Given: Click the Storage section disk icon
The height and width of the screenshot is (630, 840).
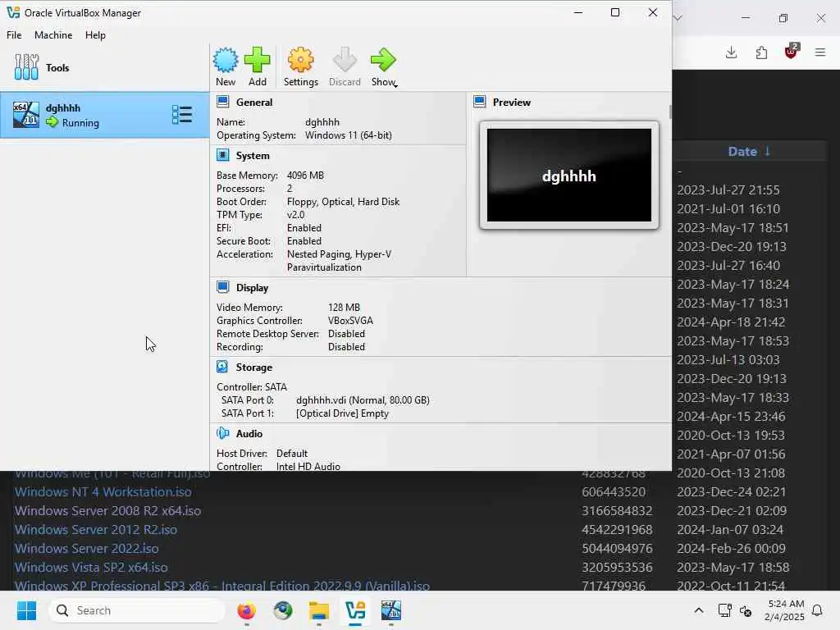Looking at the screenshot, I should pyautogui.click(x=222, y=367).
